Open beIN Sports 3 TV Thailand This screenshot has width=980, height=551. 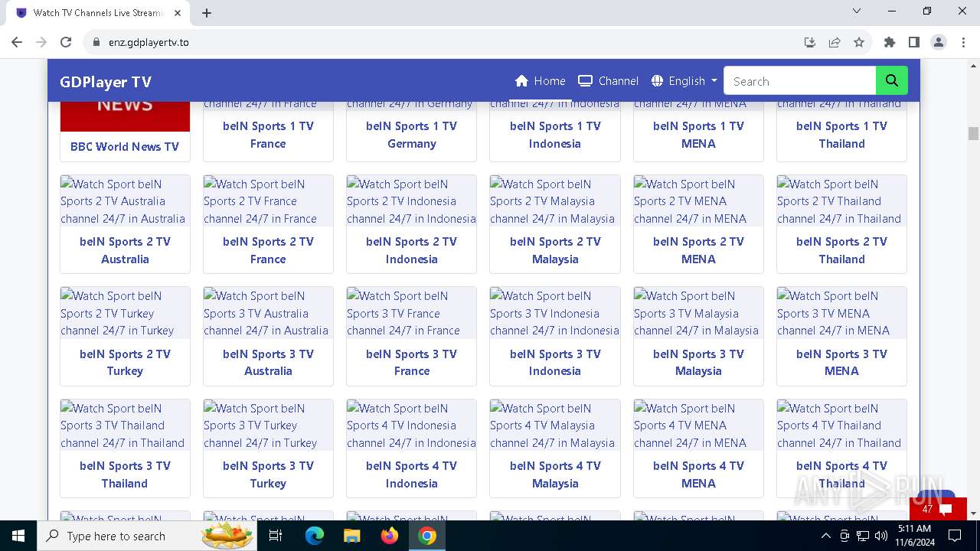[x=125, y=474]
